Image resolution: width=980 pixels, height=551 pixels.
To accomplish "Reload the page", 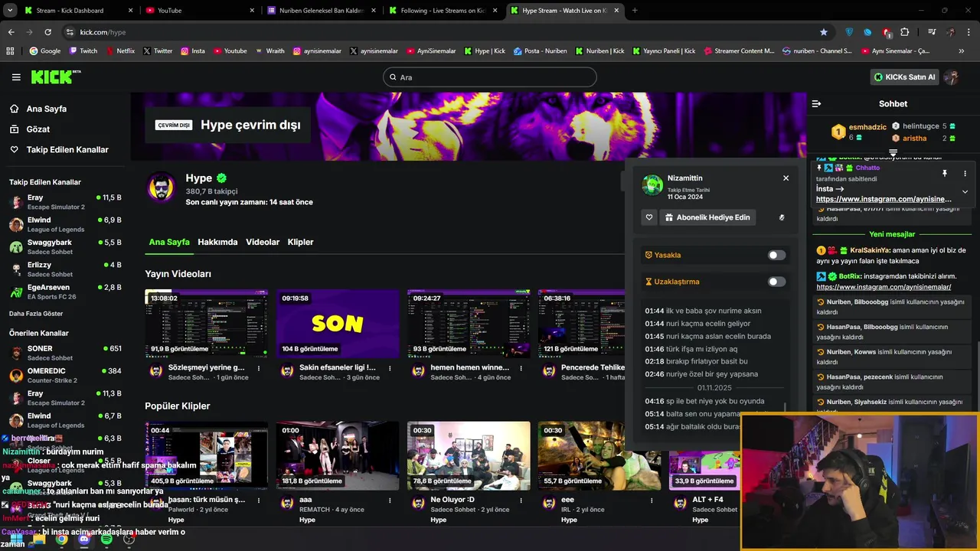I will click(47, 32).
